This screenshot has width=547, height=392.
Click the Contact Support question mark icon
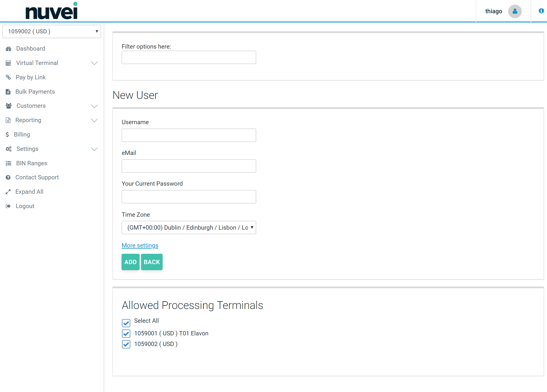[x=8, y=178]
